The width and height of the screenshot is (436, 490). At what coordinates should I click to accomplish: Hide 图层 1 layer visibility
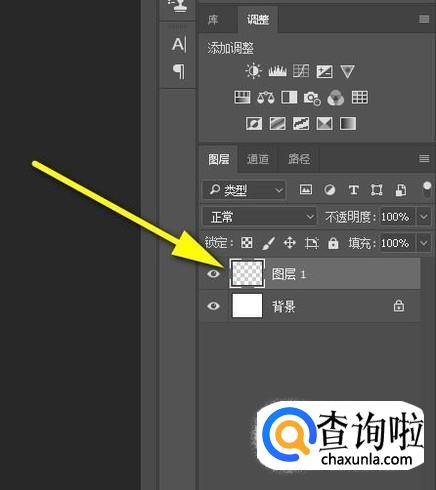click(x=213, y=274)
